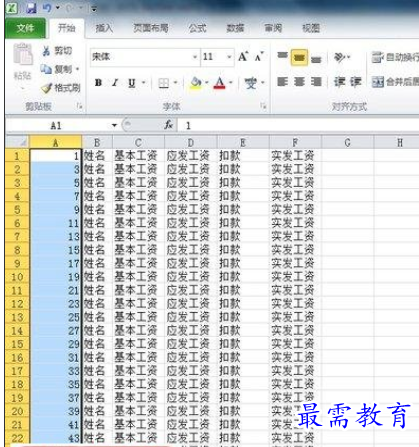Click cell A12 containing 23
419x447 pixels.
pyautogui.click(x=55, y=304)
